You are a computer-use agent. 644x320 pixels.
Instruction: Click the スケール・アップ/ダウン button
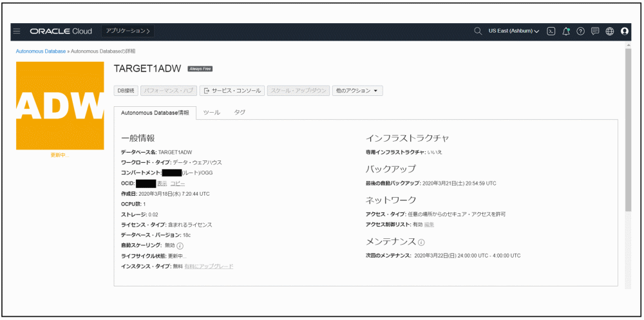tap(299, 91)
